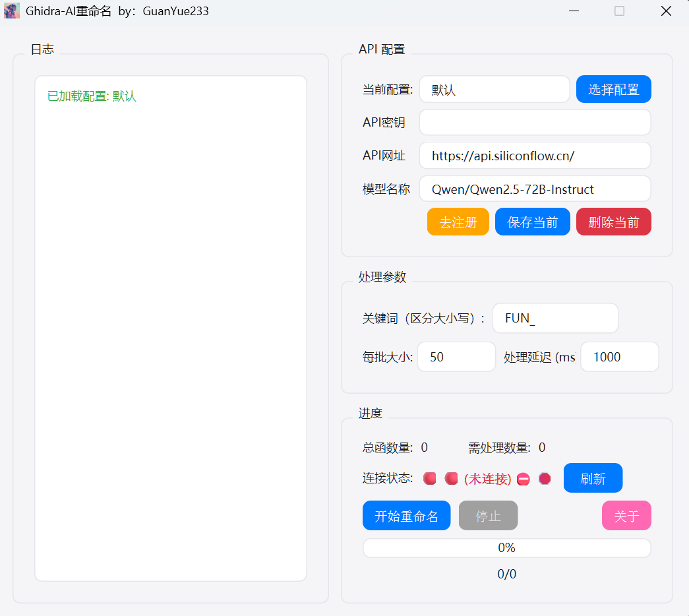Click the keyword field containing FUN_

[x=555, y=318]
